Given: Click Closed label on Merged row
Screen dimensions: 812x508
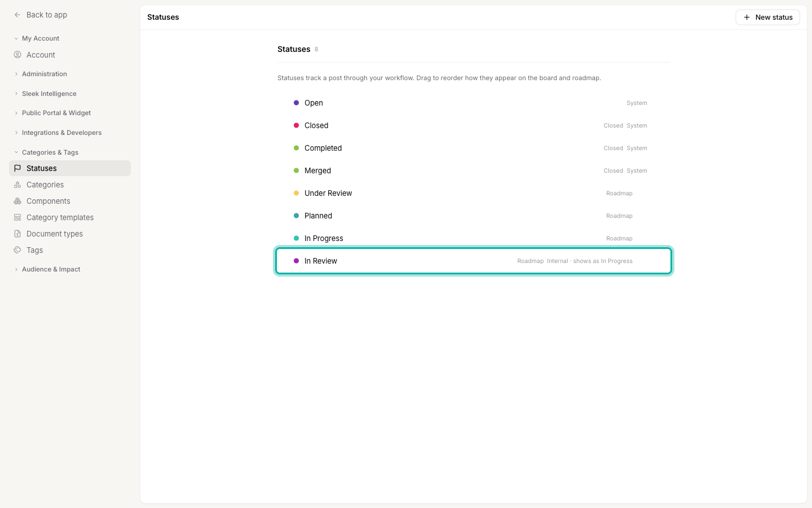Looking at the screenshot, I should pos(613,170).
